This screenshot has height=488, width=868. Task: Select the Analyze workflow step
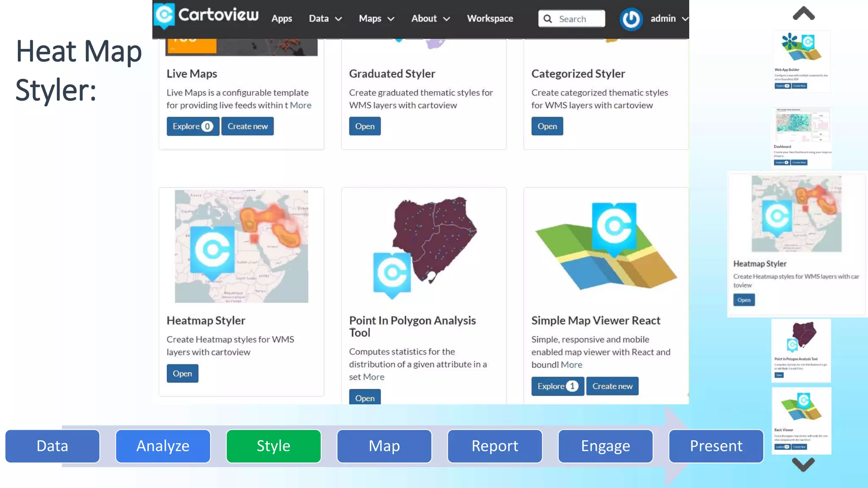[163, 446]
